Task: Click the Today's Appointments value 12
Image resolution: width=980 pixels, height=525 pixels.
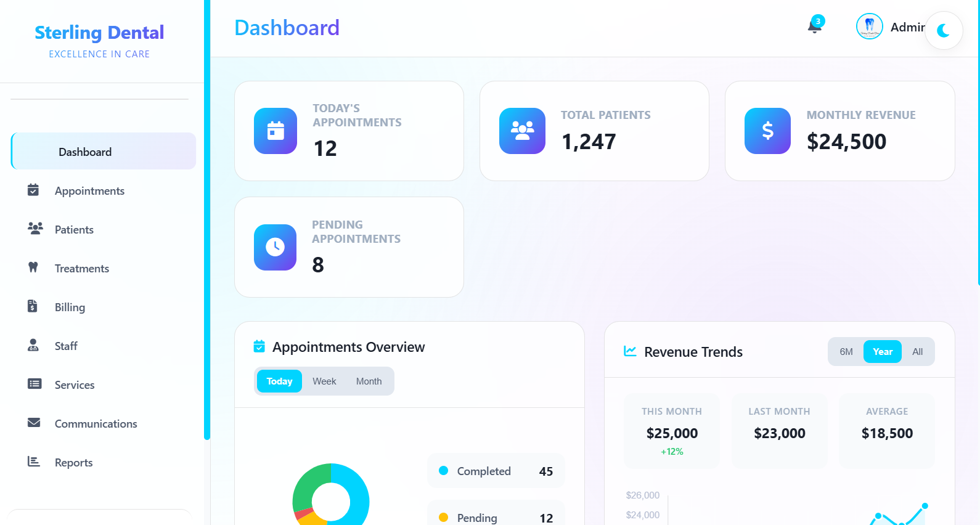Action: 325,149
